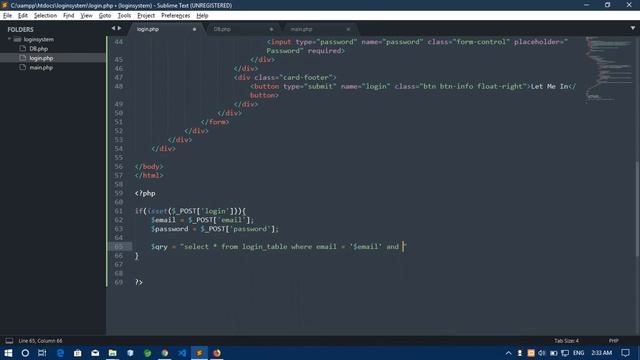Click the ENG language indicator
The width and height of the screenshot is (640, 360).
click(x=578, y=353)
